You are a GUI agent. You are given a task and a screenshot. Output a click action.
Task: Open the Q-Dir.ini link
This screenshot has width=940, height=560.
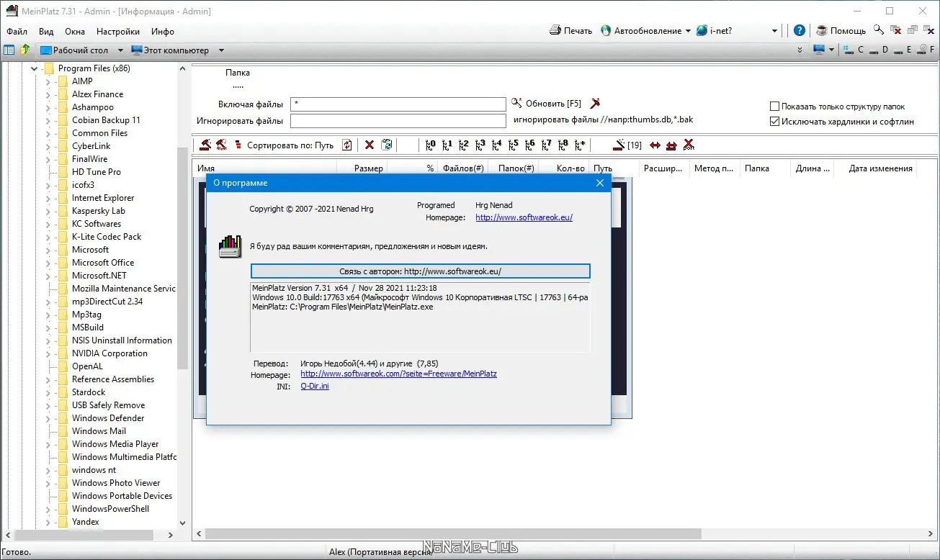point(315,387)
